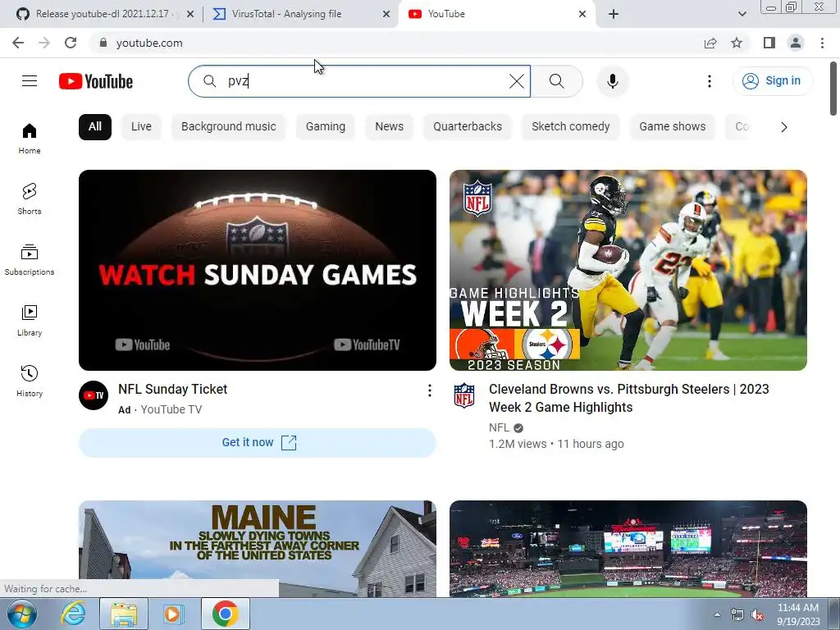The height and width of the screenshot is (630, 840).
Task: Close the youtube-dl GitHub tab
Action: pyautogui.click(x=190, y=14)
